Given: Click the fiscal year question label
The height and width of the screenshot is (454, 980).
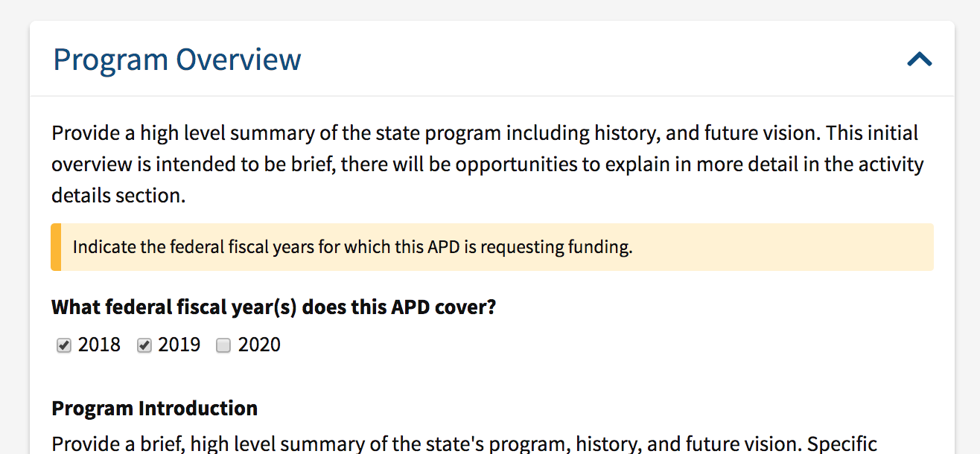Looking at the screenshot, I should pos(273,307).
